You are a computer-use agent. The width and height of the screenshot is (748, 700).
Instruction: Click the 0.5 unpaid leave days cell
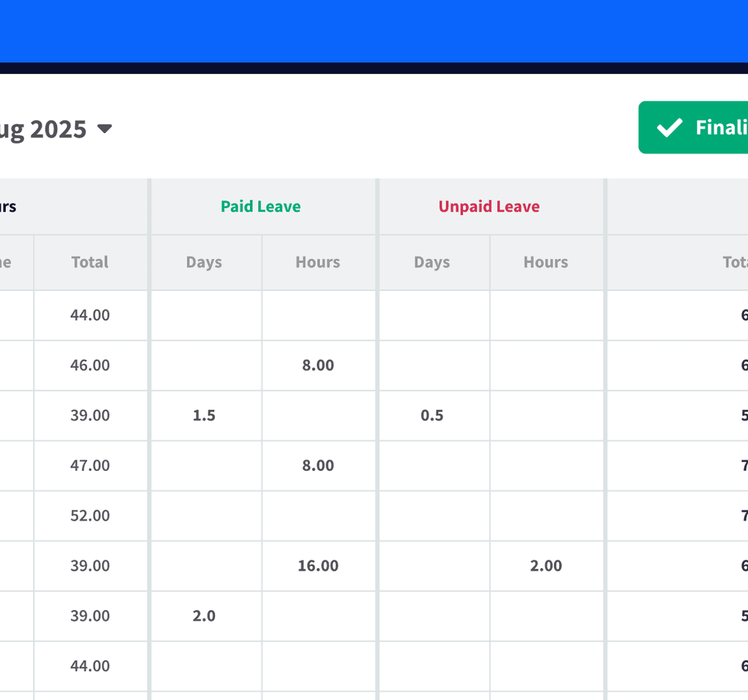pyautogui.click(x=432, y=416)
